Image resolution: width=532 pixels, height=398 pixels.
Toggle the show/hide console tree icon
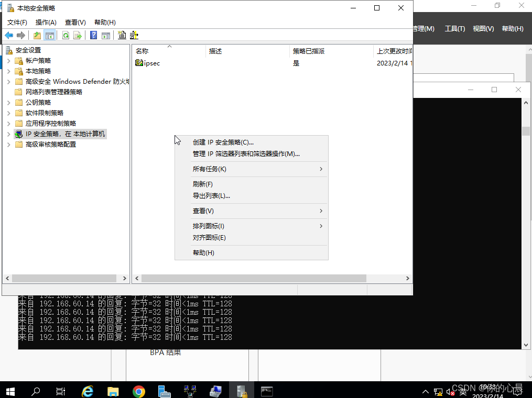point(50,35)
